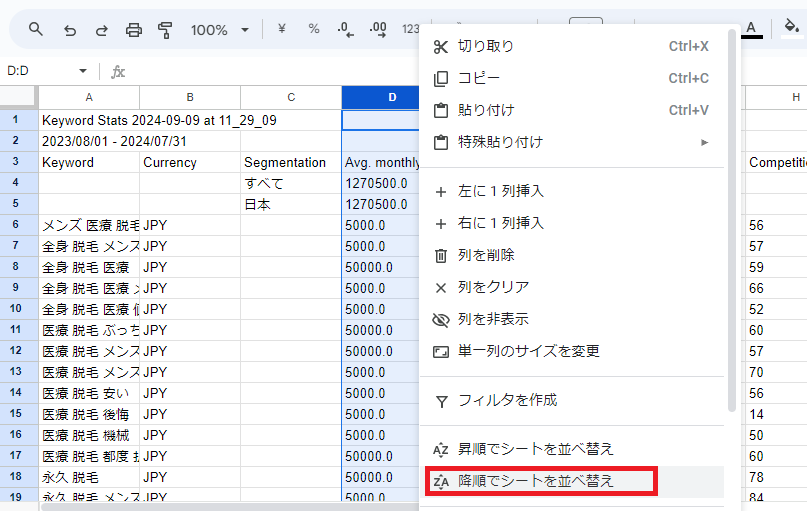Apply percent format from toolbar
807x511 pixels.
[x=314, y=30]
